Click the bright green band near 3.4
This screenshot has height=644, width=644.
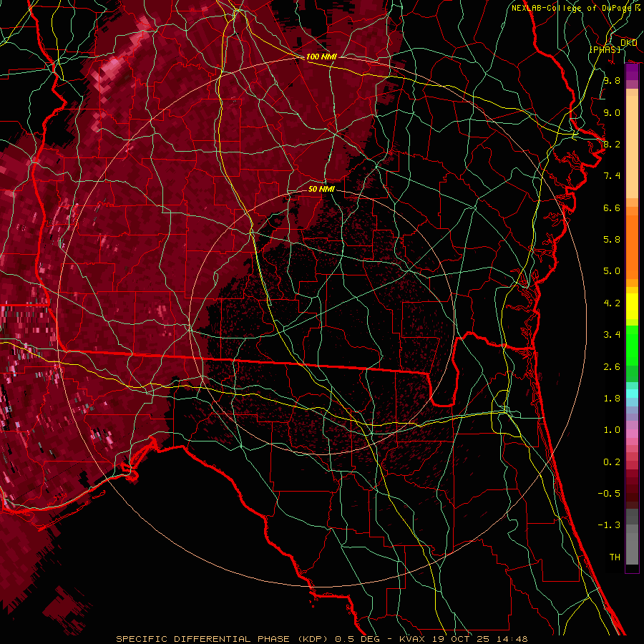tap(632, 336)
